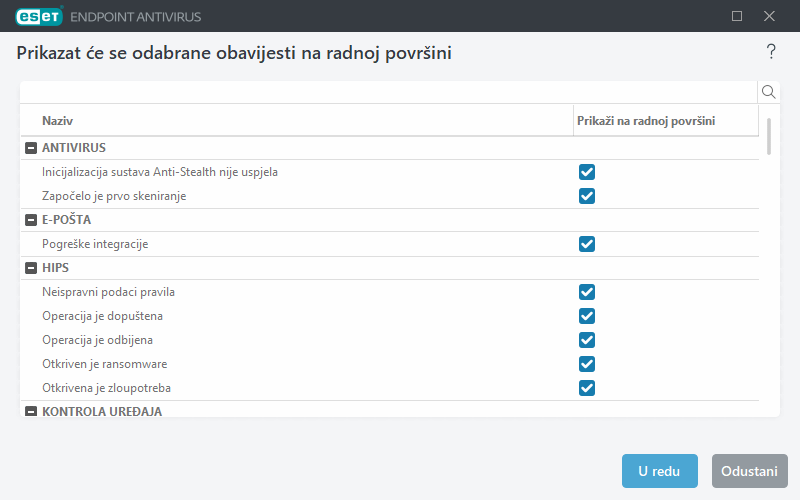Select row 'Otkriven je ransomware'
The image size is (800, 500).
[x=390, y=364]
